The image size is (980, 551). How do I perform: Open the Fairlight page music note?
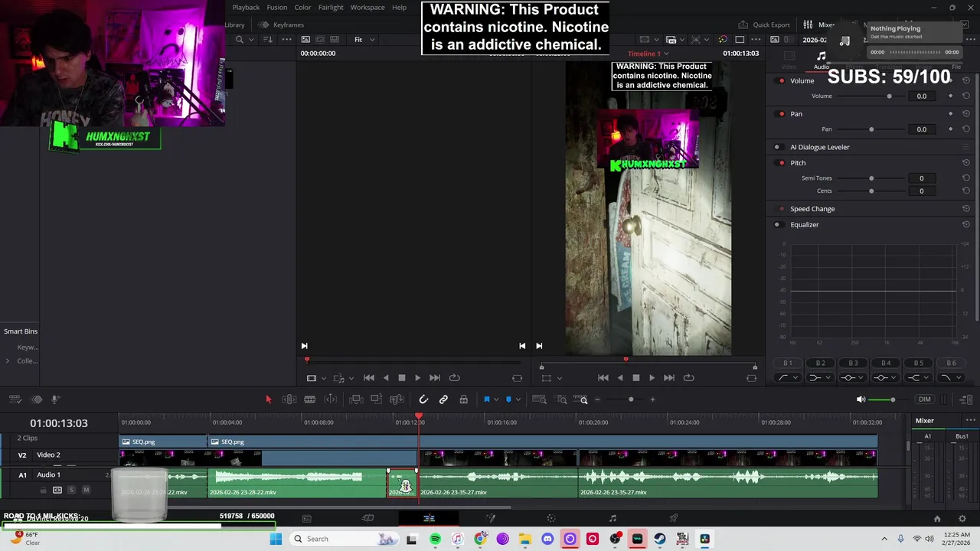pyautogui.click(x=612, y=518)
